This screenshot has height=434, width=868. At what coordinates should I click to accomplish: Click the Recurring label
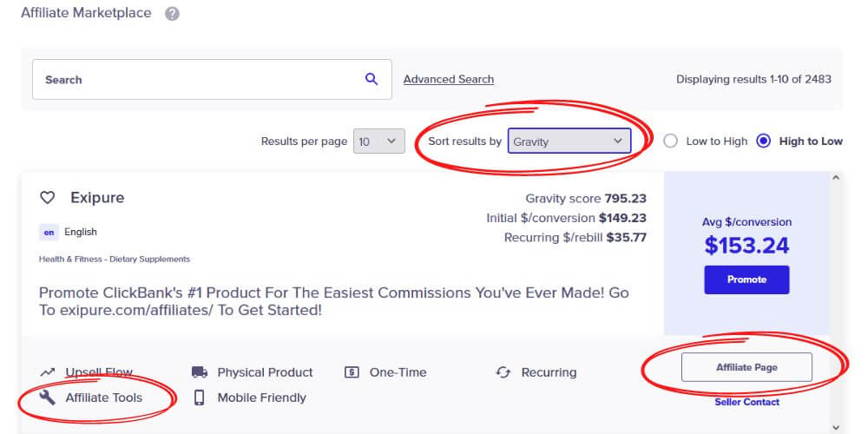(x=549, y=372)
